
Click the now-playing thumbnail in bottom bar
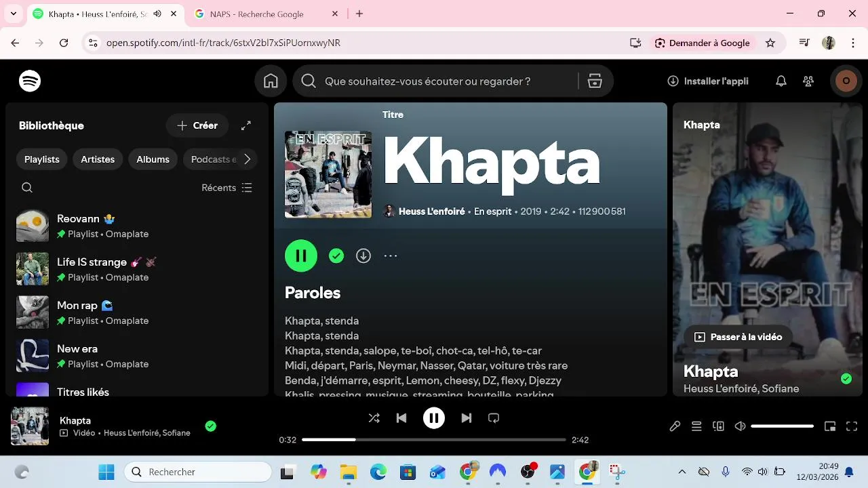[x=30, y=426]
